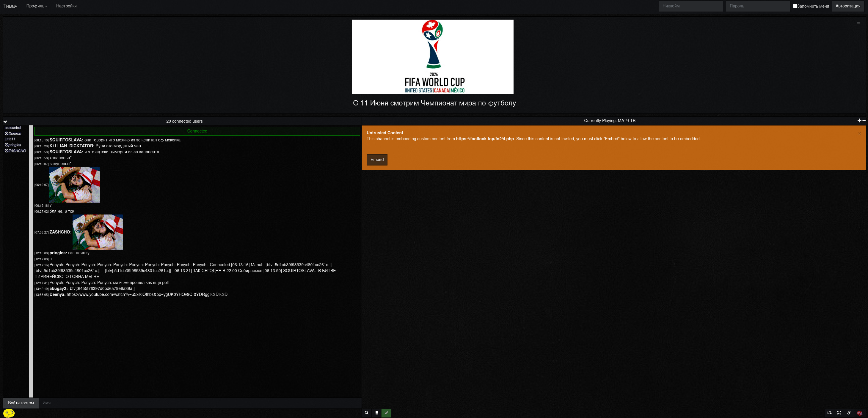Focus the Никнейм username field
868x418 pixels.
coord(691,6)
